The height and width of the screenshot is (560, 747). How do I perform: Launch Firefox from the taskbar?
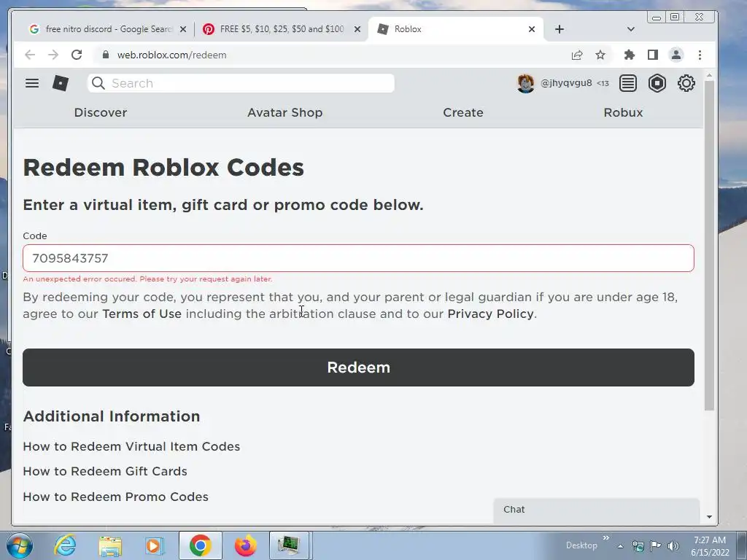(245, 545)
